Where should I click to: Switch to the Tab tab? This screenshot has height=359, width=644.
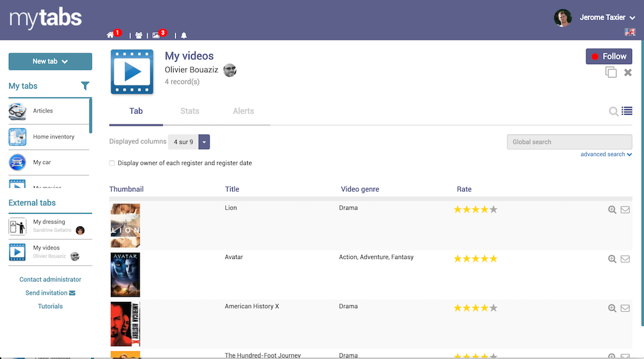pos(136,111)
